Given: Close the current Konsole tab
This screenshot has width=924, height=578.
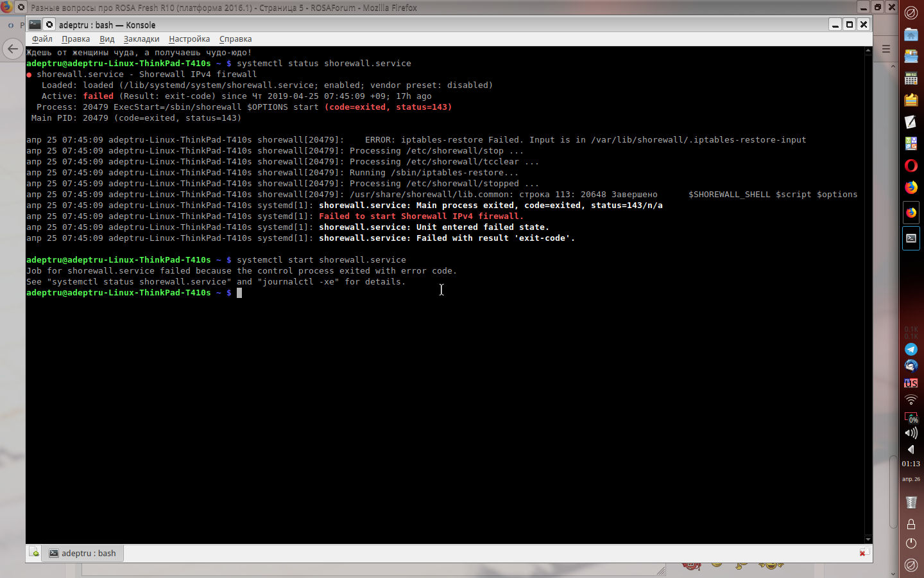Looking at the screenshot, I should coord(864,552).
